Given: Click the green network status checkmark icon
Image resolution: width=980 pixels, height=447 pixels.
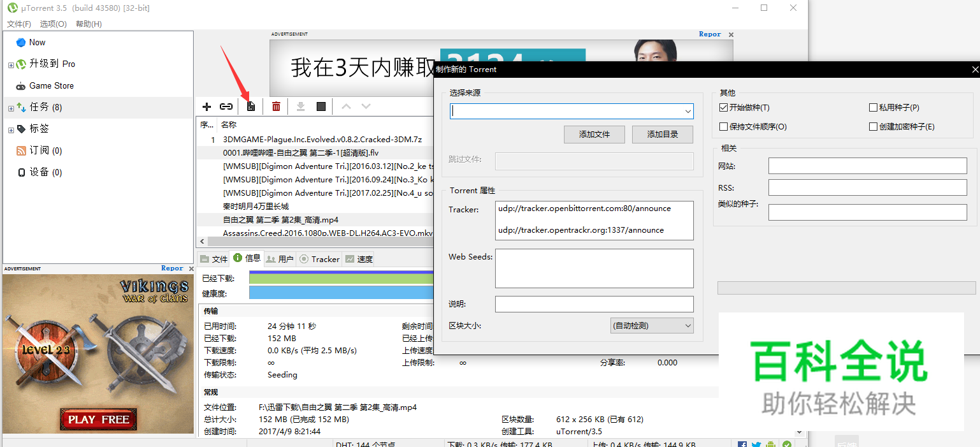Looking at the screenshot, I should 788,444.
